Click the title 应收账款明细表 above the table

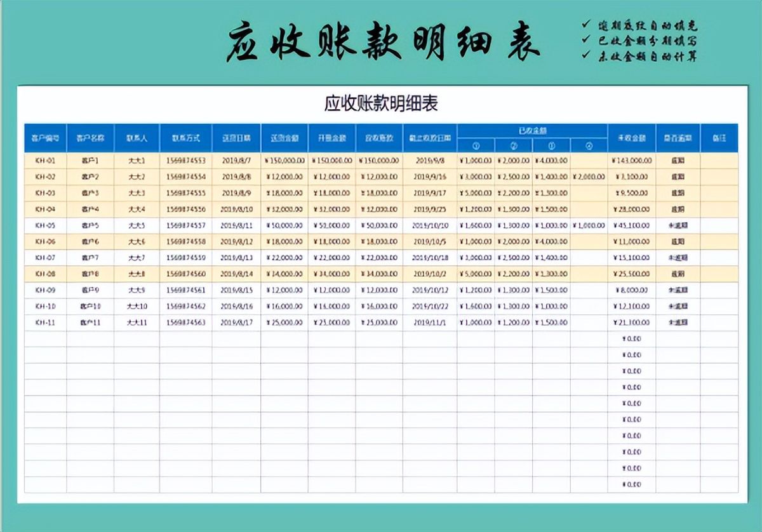381,100
